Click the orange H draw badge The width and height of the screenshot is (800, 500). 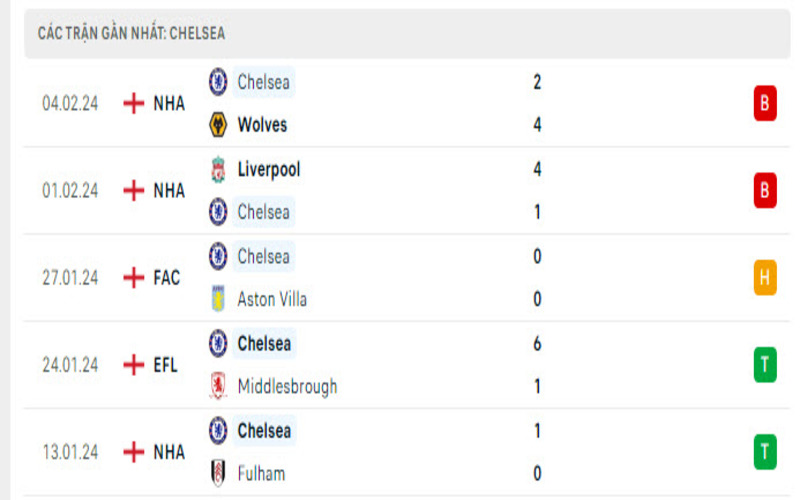765,278
